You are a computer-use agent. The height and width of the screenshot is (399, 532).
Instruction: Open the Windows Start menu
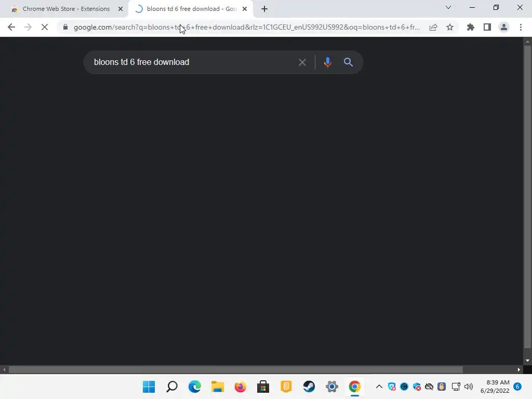[149, 387]
